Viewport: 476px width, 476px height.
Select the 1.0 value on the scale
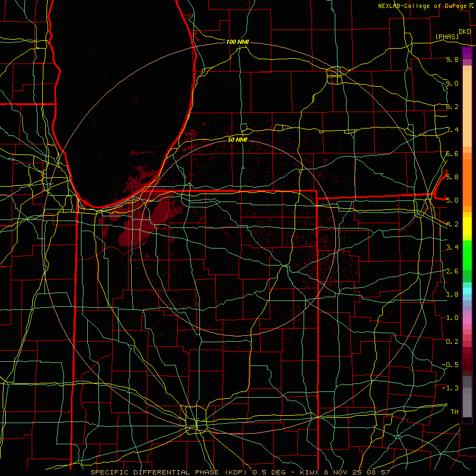tap(452, 318)
